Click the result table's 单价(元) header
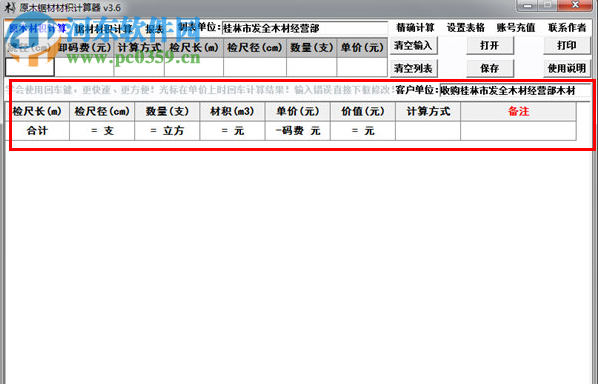Viewport: 598px width, 384px height. click(x=297, y=112)
